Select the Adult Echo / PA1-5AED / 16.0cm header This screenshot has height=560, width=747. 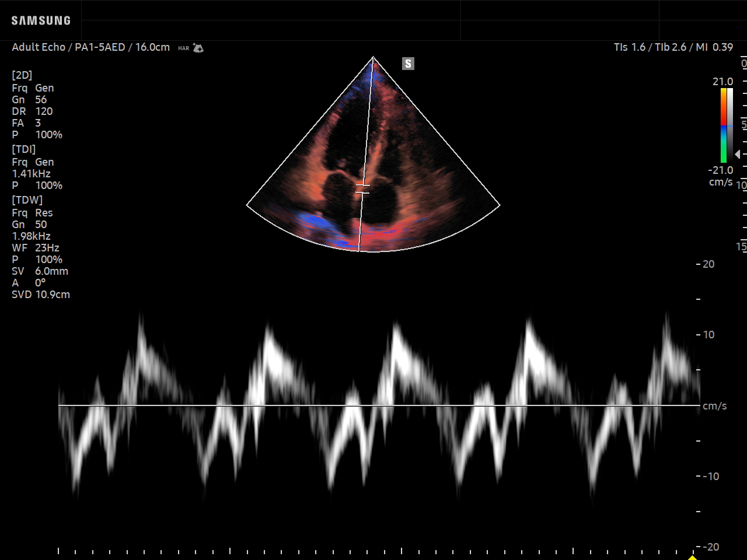91,47
